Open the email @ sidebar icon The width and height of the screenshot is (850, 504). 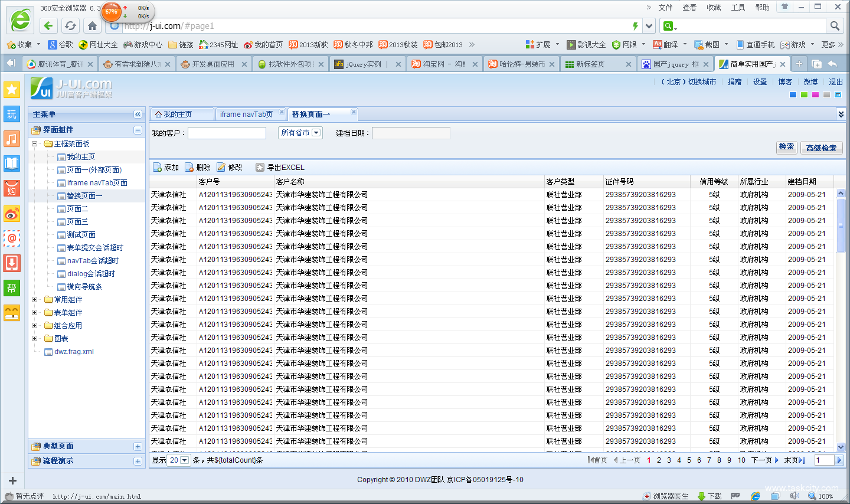[x=12, y=238]
